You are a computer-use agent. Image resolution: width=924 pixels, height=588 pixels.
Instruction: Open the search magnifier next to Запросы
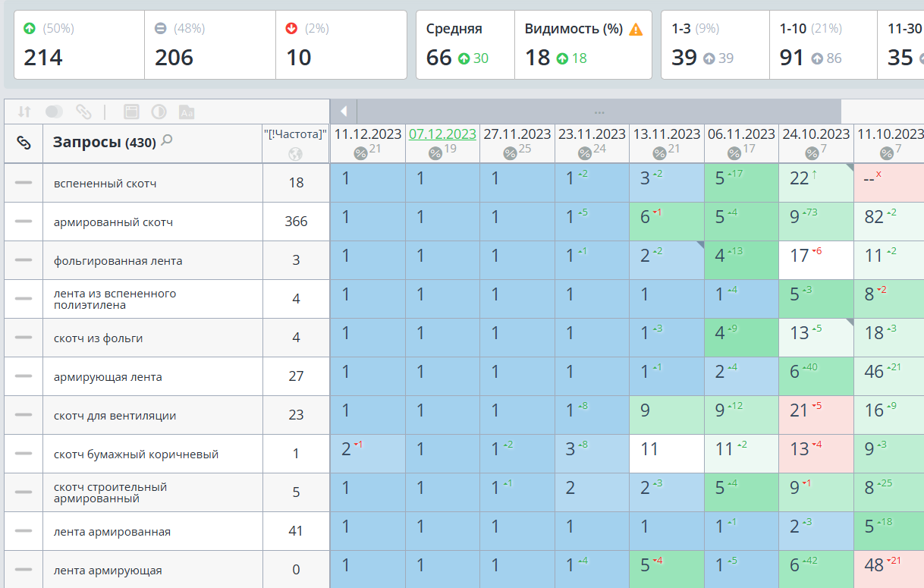pyautogui.click(x=167, y=140)
